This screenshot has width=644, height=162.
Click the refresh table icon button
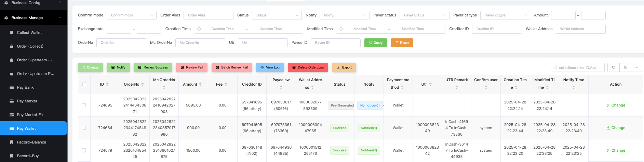tap(613, 67)
